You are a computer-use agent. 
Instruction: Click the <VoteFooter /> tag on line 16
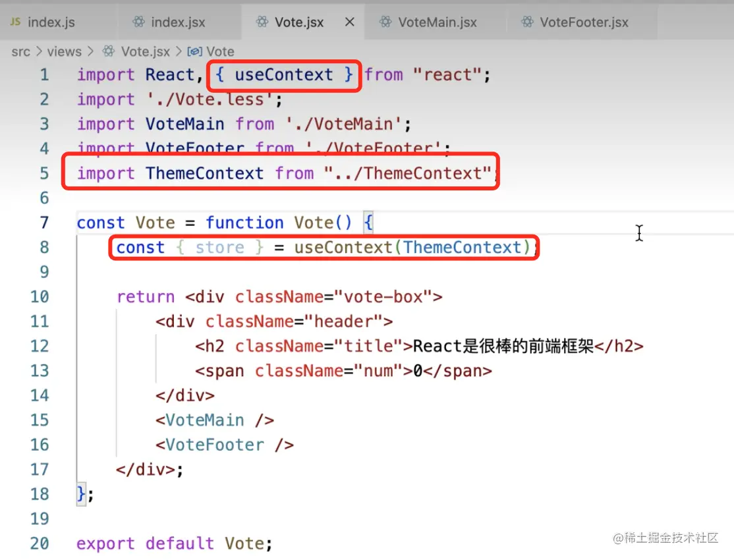[225, 445]
